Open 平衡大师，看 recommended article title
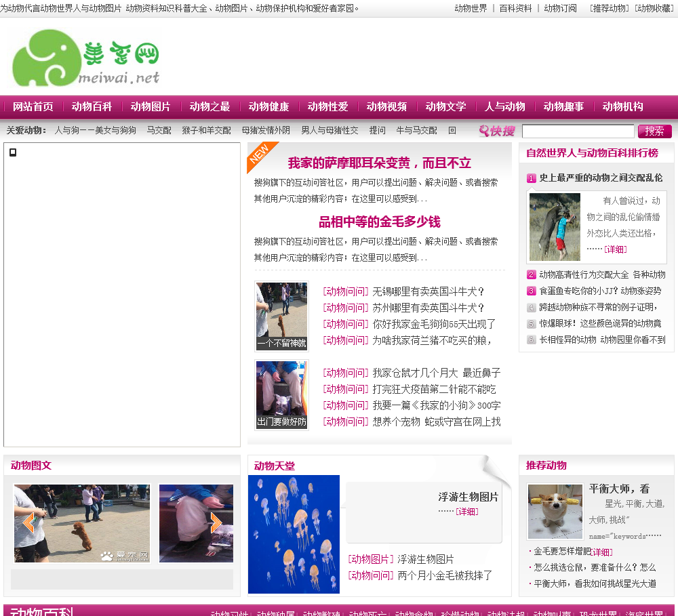This screenshot has width=678, height=616. click(619, 489)
